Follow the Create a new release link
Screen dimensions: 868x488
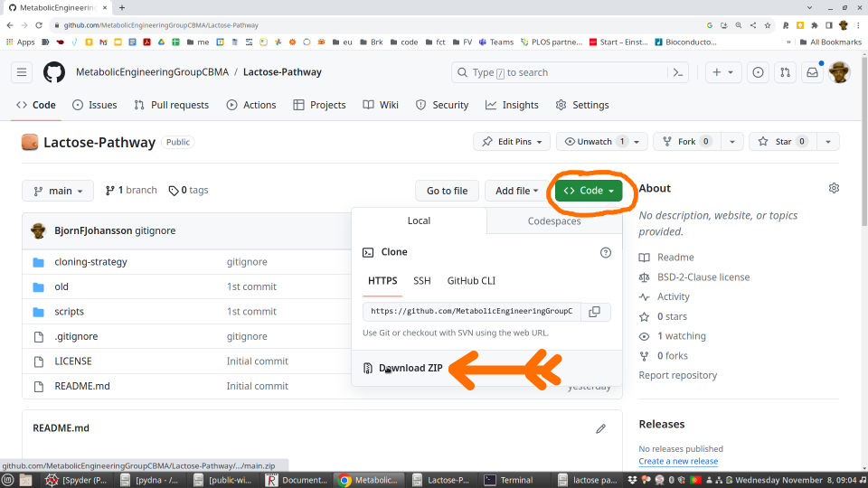tap(678, 461)
